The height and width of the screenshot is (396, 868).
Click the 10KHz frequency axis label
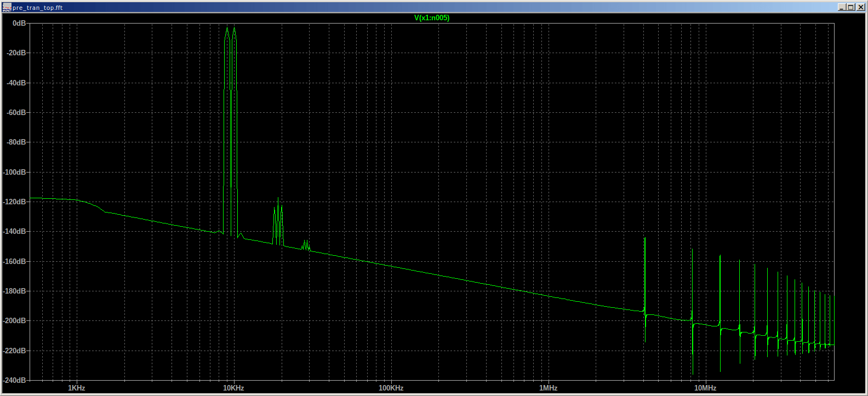coord(233,388)
